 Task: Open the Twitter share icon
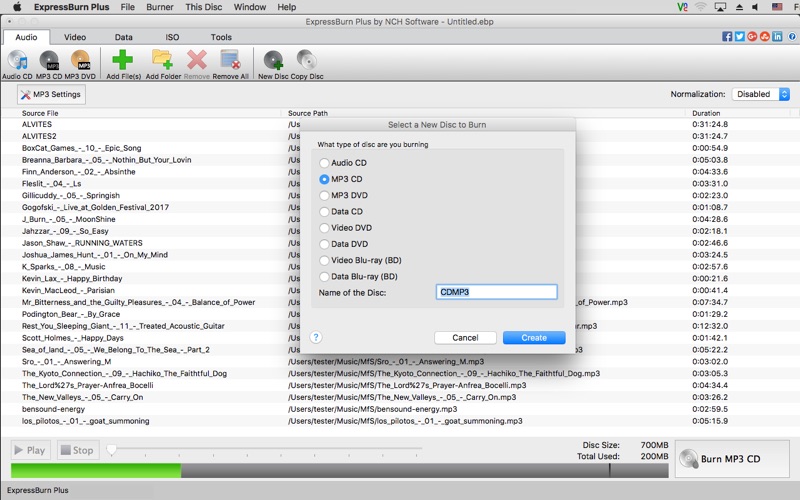click(x=739, y=37)
